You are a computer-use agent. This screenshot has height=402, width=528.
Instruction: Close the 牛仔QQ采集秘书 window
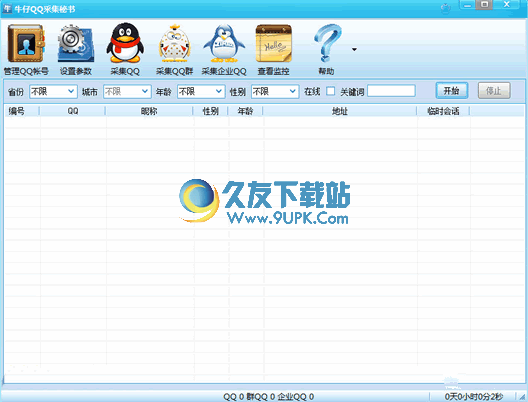(x=506, y=5)
